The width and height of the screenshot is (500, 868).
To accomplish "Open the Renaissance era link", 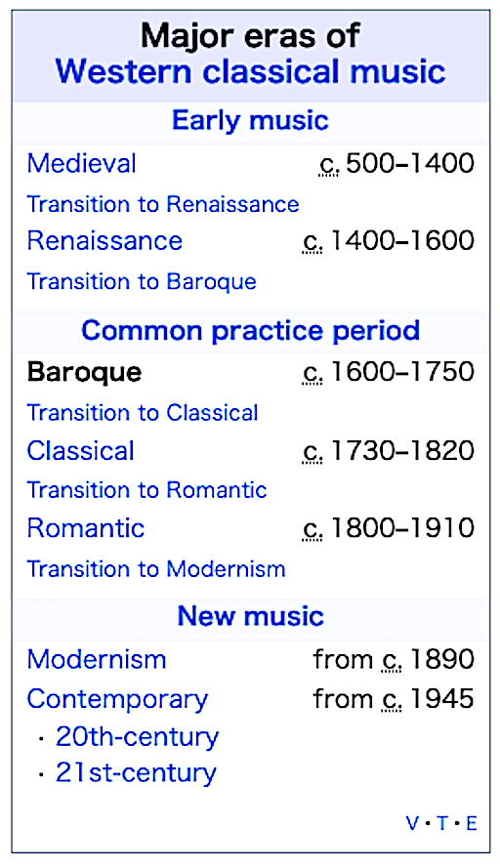I will [x=104, y=241].
